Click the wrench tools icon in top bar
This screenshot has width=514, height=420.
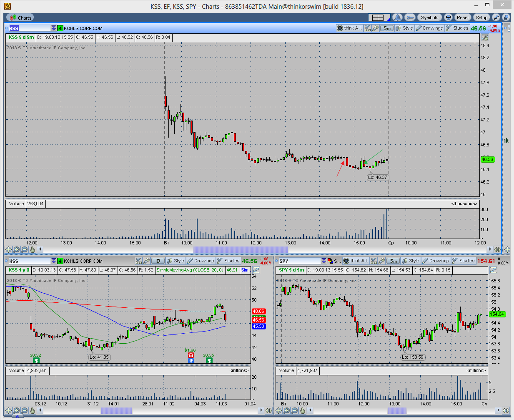coord(410,18)
